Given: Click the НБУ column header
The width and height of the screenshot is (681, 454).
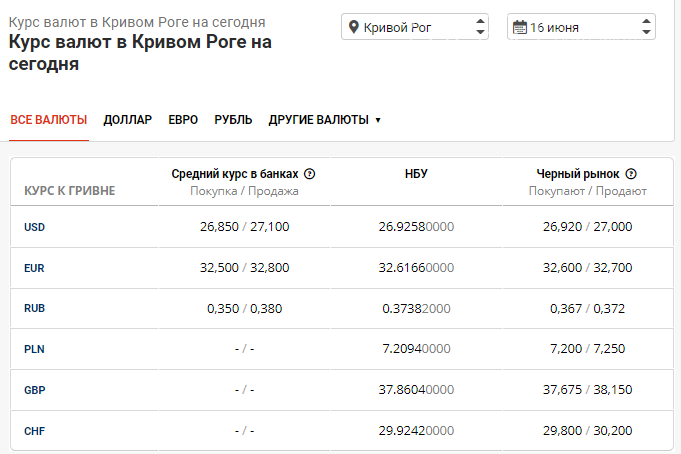Looking at the screenshot, I should (416, 174).
